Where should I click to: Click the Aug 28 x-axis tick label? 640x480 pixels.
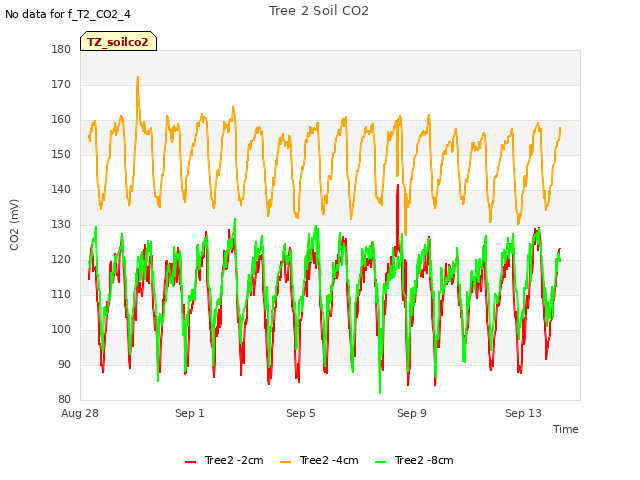pyautogui.click(x=80, y=413)
